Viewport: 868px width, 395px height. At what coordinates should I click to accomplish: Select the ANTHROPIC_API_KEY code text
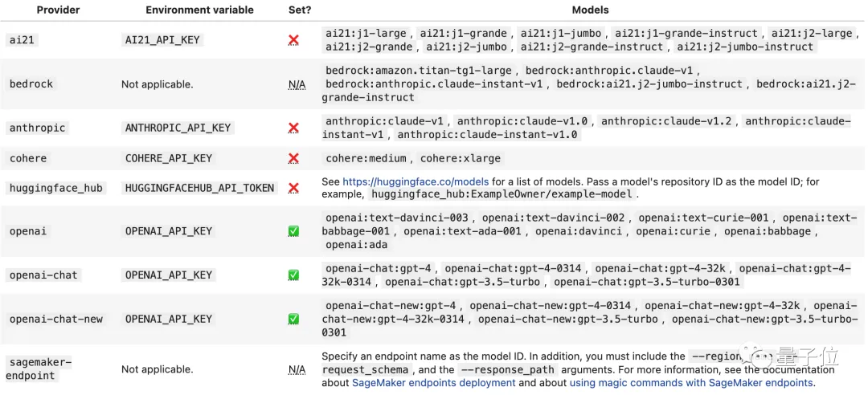point(178,128)
